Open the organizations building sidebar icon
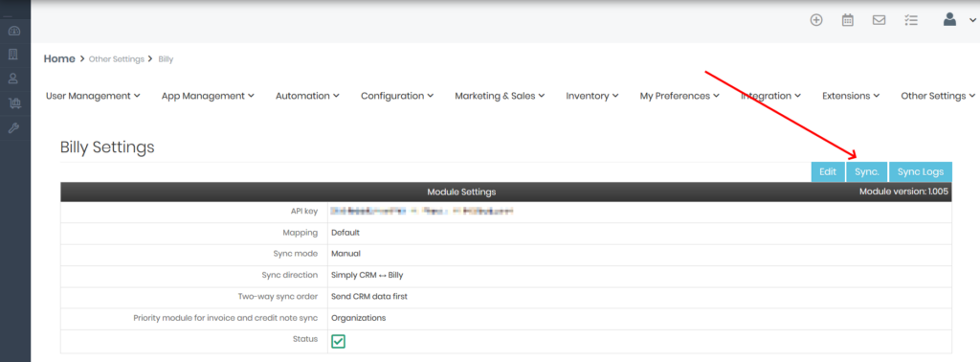The height and width of the screenshot is (362, 980). 13,55
